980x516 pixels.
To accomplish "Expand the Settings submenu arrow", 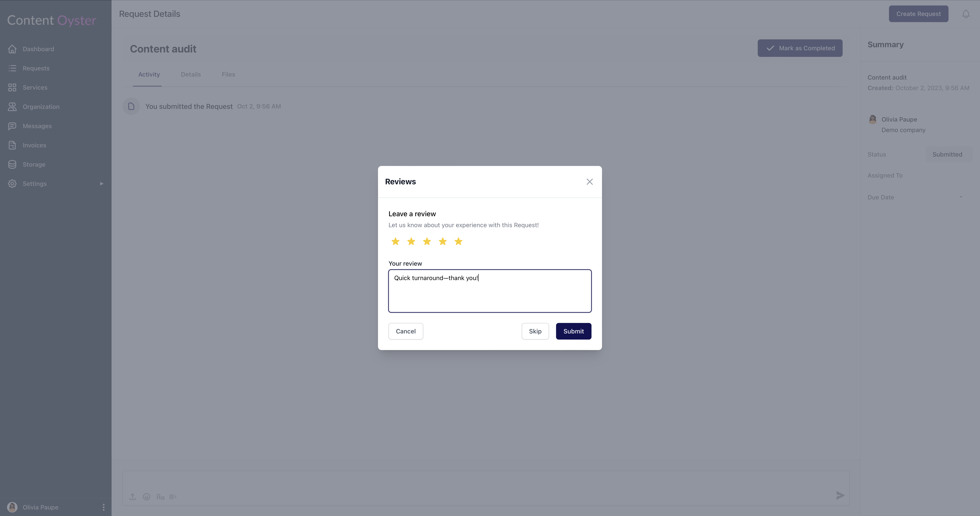I will 101,184.
